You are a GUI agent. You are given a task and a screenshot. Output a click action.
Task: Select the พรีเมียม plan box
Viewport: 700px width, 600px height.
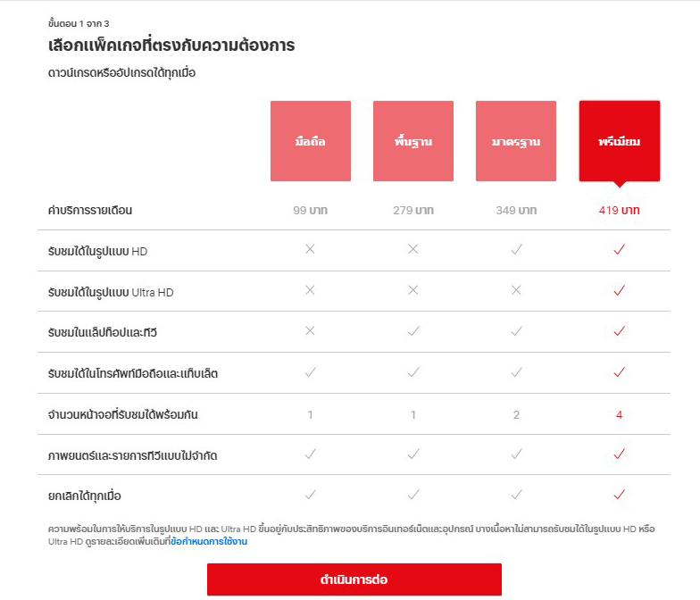[x=620, y=141]
